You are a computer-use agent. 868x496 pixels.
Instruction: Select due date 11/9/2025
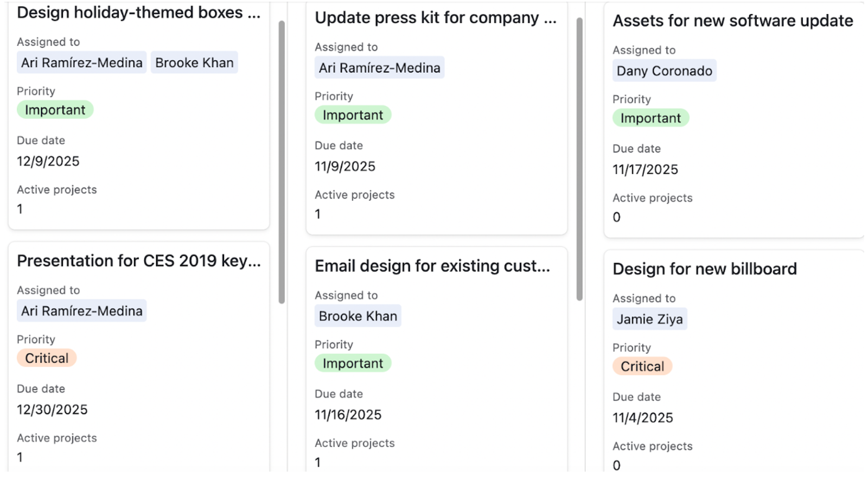click(x=345, y=167)
